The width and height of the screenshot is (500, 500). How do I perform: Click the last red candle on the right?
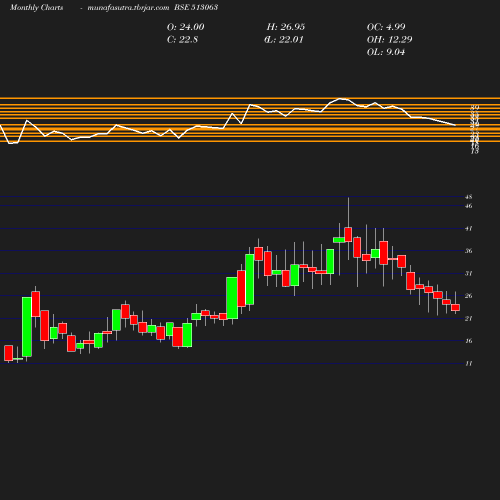455,307
